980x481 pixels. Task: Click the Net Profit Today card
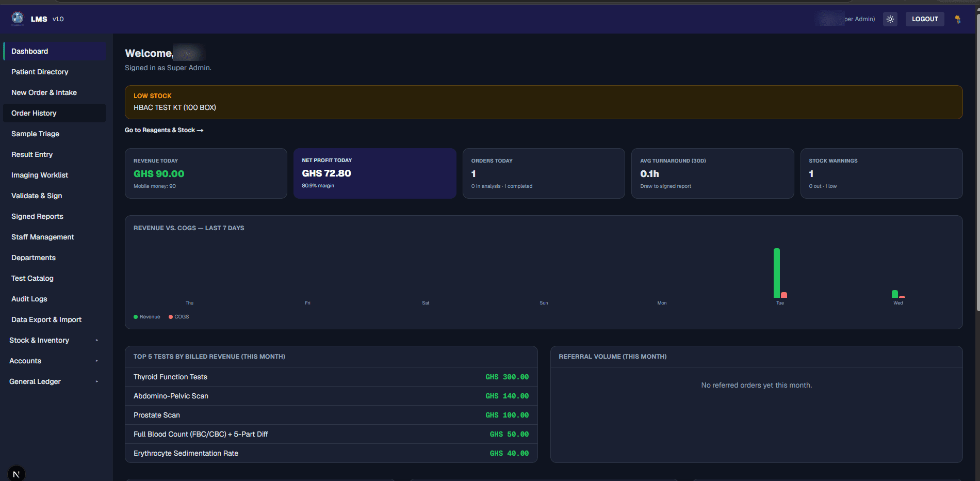[x=374, y=173]
